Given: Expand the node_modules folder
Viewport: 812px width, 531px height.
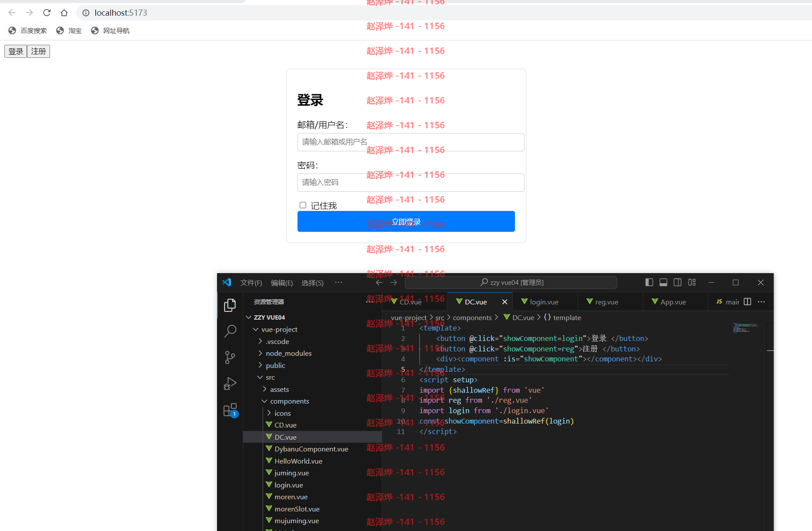Looking at the screenshot, I should [260, 353].
